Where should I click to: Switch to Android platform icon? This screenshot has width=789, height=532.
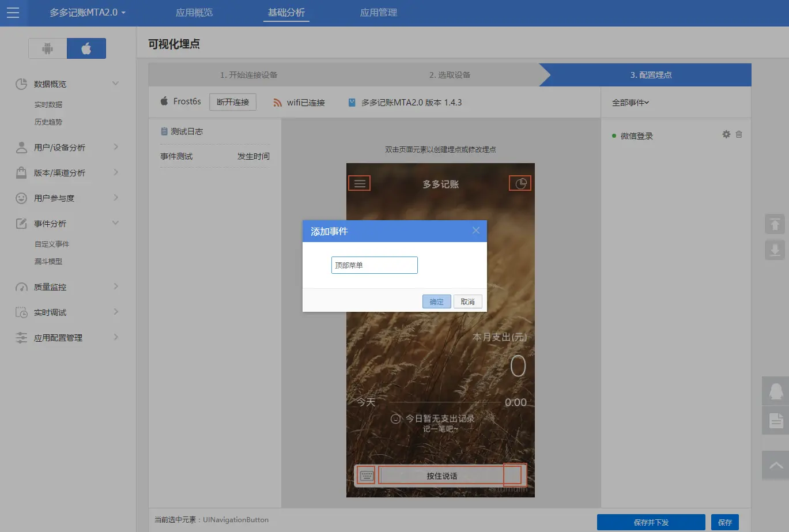coord(48,48)
